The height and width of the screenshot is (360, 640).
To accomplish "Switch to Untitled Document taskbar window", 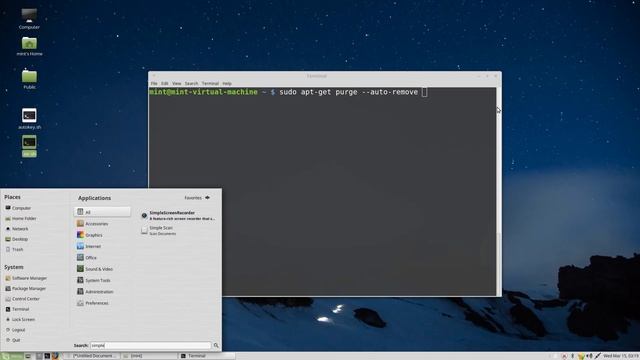I will point(91,356).
